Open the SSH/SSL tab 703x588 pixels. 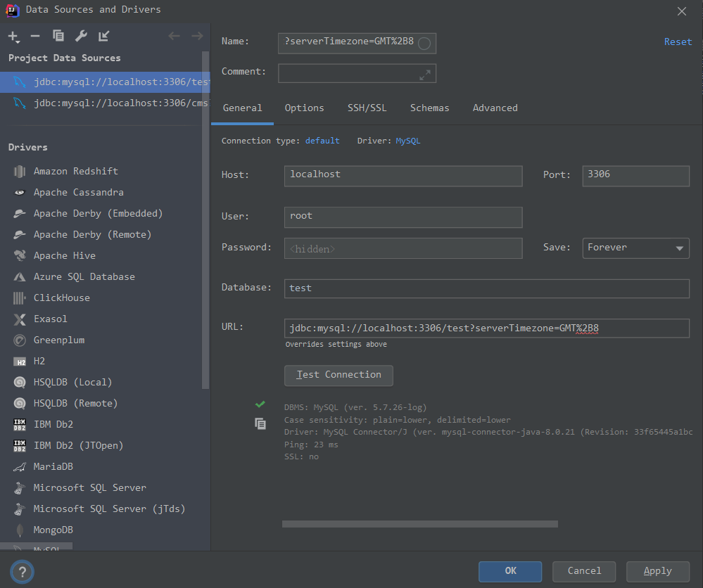(x=367, y=108)
